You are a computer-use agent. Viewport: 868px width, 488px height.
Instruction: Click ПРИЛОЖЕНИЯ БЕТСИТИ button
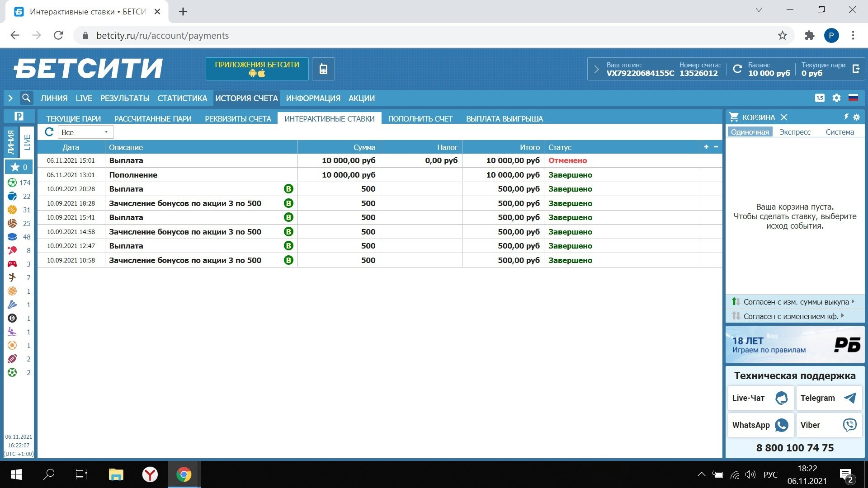click(x=257, y=69)
